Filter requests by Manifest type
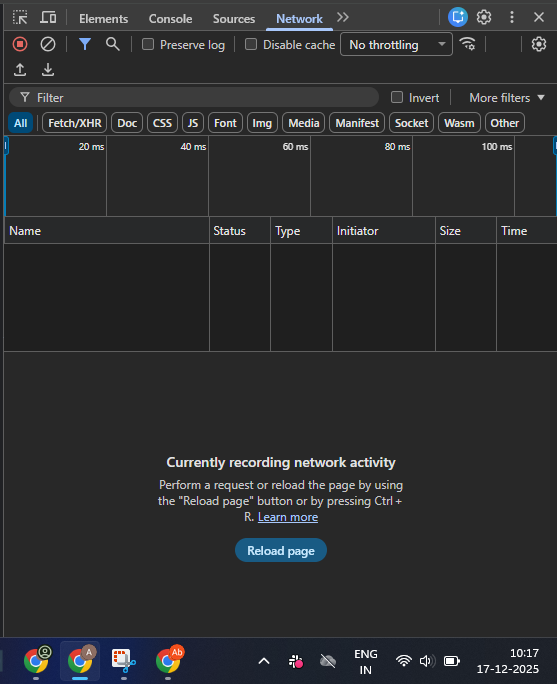The width and height of the screenshot is (557, 684). point(357,123)
